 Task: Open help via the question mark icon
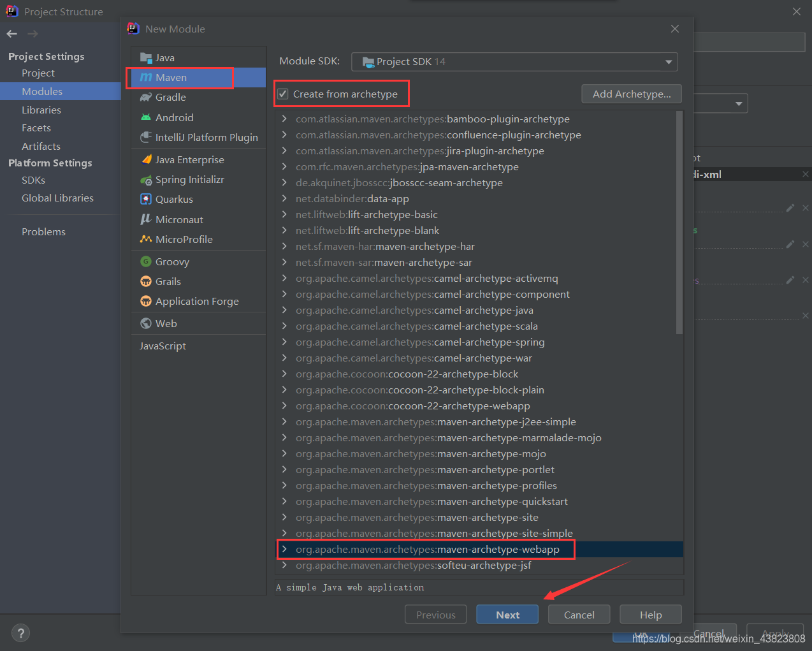(21, 633)
